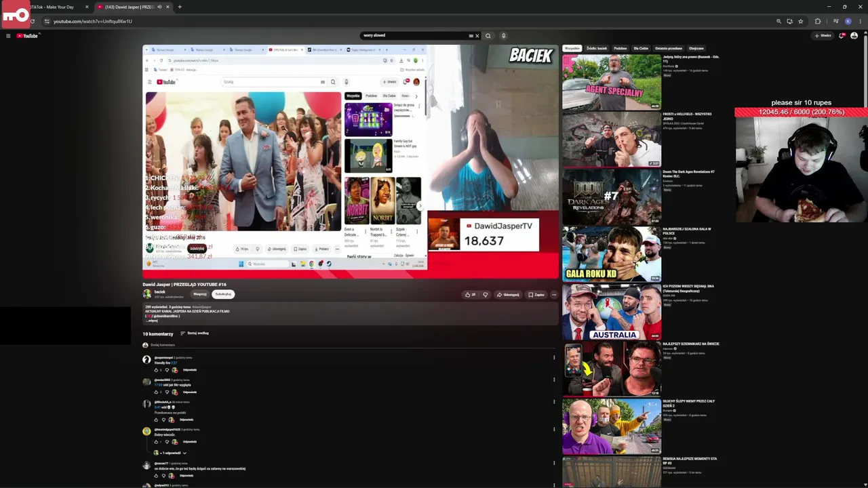Share video with Udostępnij button

[x=508, y=295]
